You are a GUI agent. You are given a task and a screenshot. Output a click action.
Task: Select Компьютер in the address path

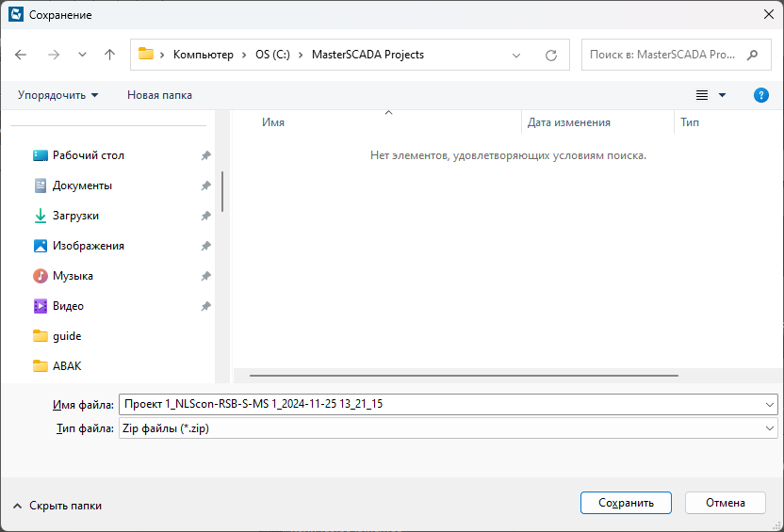203,55
